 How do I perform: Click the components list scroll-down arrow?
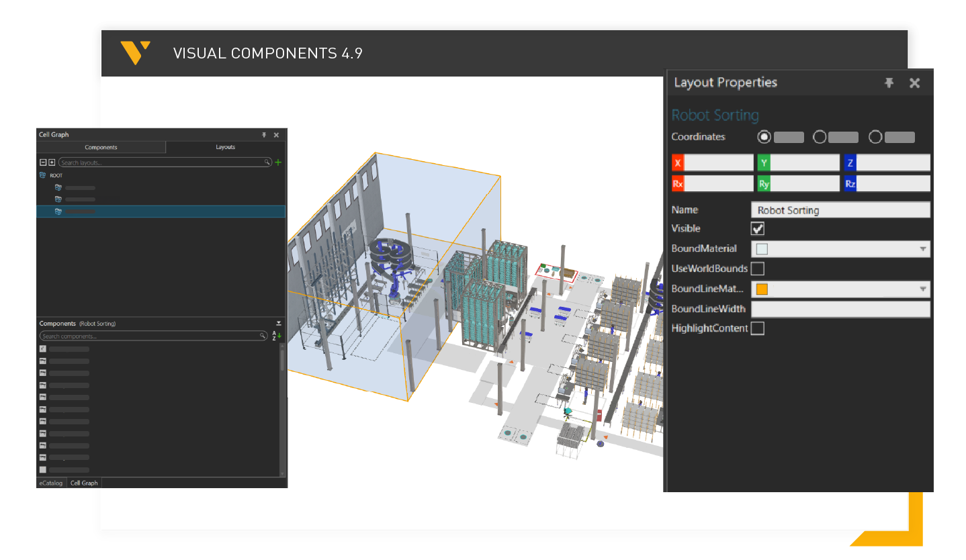(283, 474)
